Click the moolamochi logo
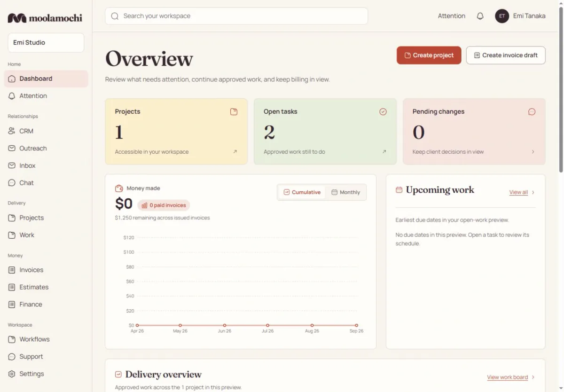This screenshot has width=564, height=392. (45, 18)
